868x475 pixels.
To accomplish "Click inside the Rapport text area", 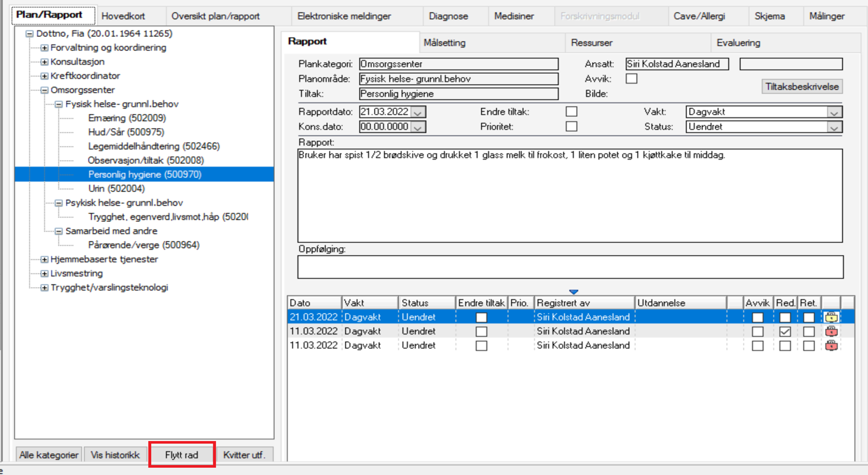I will click(570, 195).
